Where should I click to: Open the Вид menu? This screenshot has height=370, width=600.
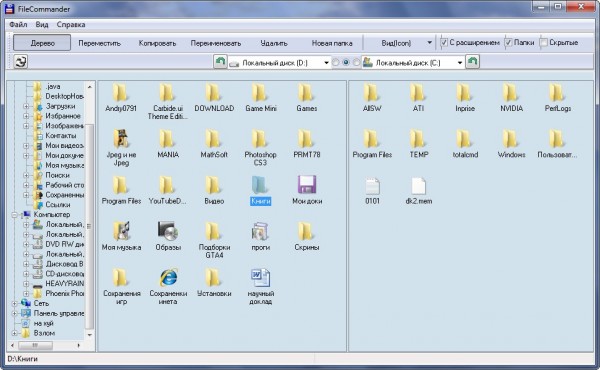pos(42,24)
